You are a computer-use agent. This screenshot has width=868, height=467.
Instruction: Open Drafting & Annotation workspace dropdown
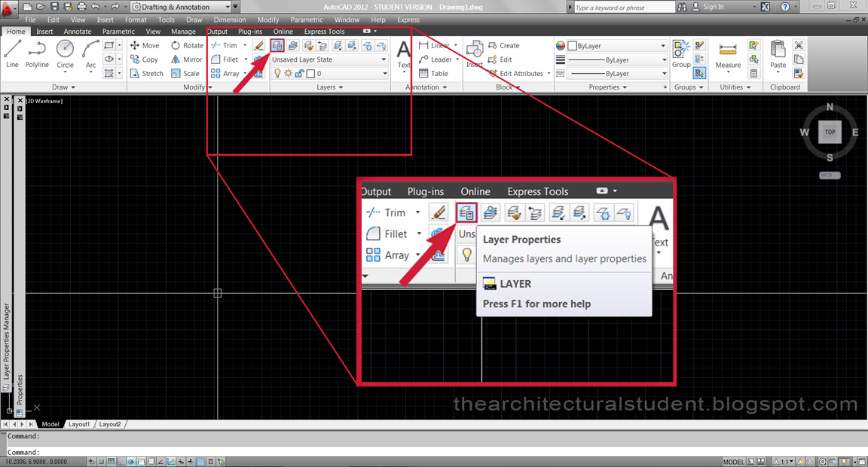coord(182,7)
